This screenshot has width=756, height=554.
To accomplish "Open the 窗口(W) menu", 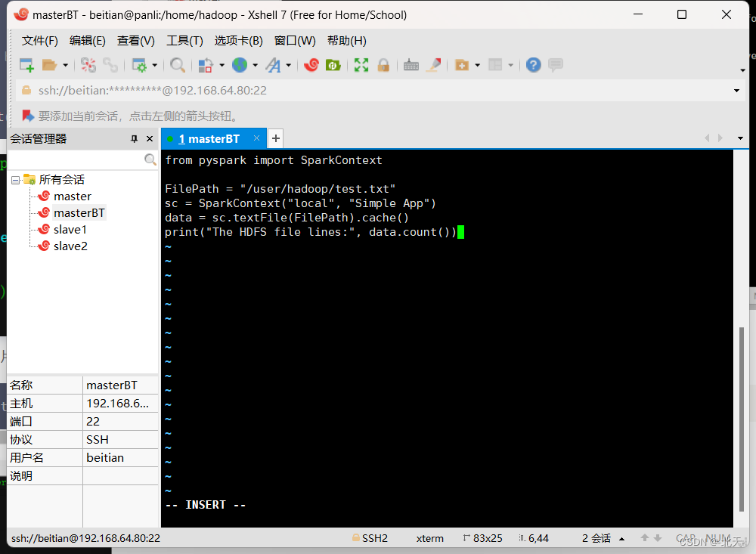I will click(295, 41).
